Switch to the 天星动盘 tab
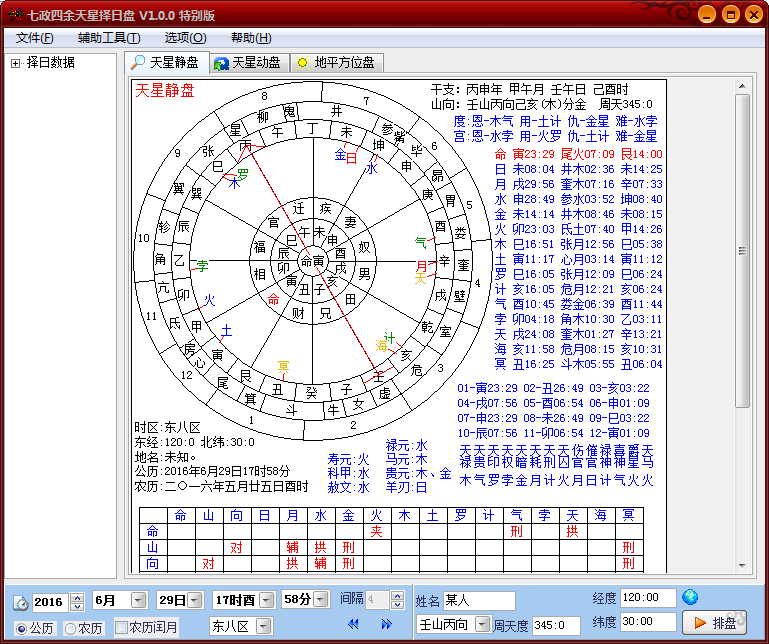This screenshot has width=769, height=644. [250, 63]
